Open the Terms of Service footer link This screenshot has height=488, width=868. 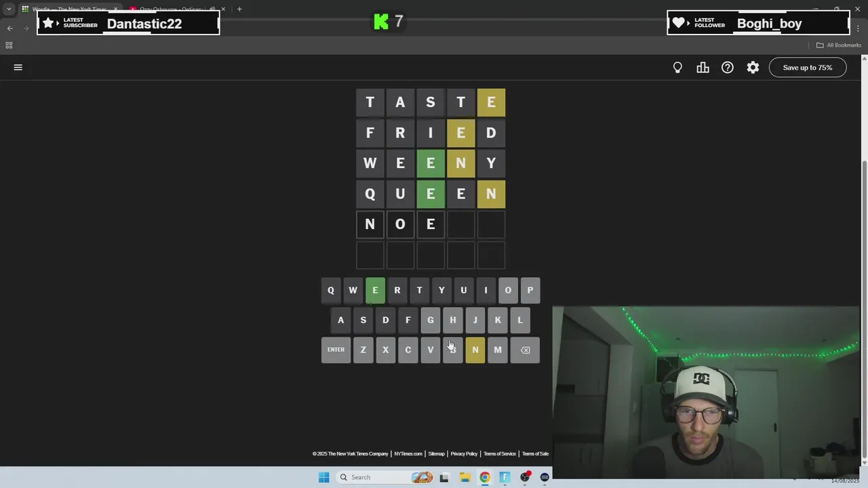click(x=500, y=453)
